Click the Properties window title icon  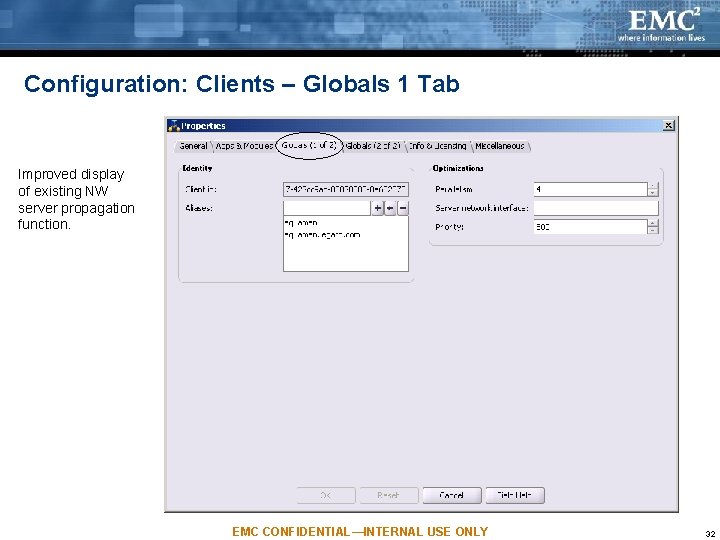coord(174,125)
